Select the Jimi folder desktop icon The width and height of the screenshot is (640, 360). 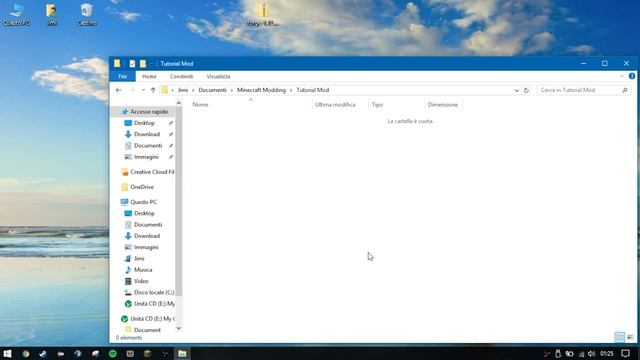click(51, 15)
